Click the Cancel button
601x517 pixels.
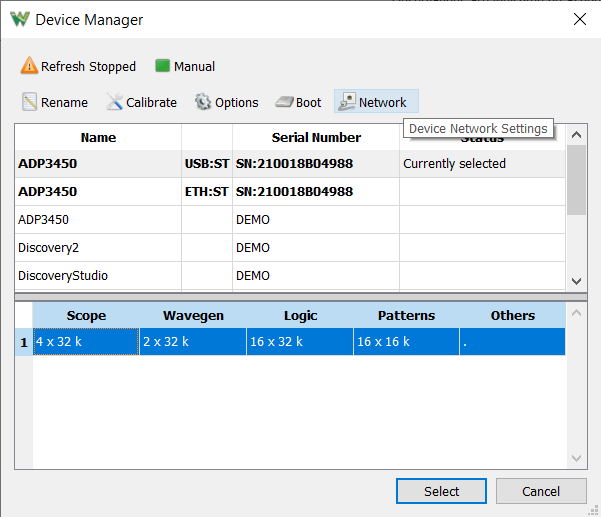coord(541,491)
